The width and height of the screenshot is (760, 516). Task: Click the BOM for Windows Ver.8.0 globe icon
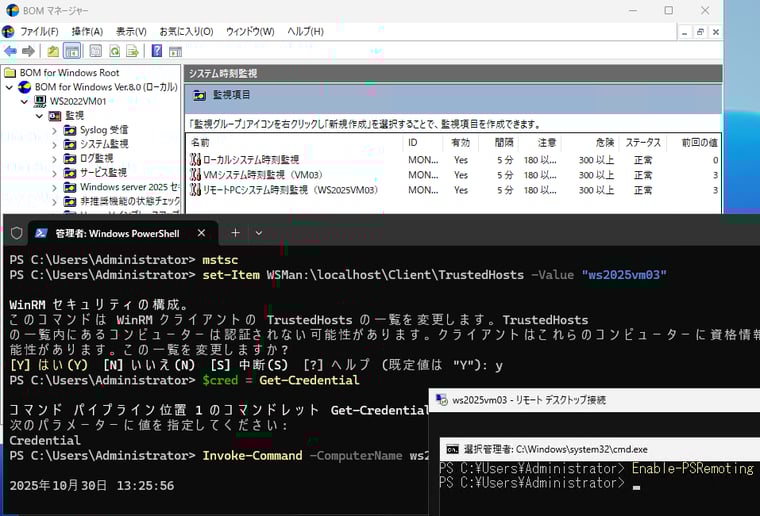pos(24,87)
